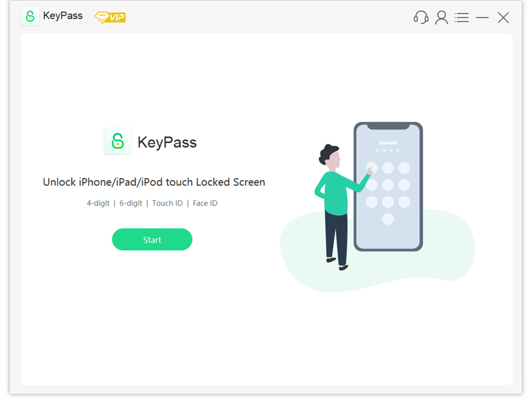Click the KeyPass title text in header

[x=63, y=15]
